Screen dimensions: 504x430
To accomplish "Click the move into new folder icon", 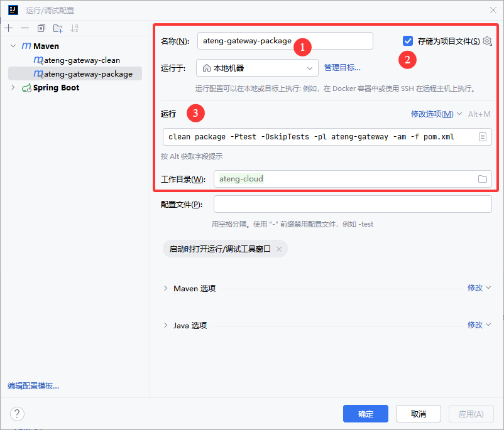I will pyautogui.click(x=58, y=28).
